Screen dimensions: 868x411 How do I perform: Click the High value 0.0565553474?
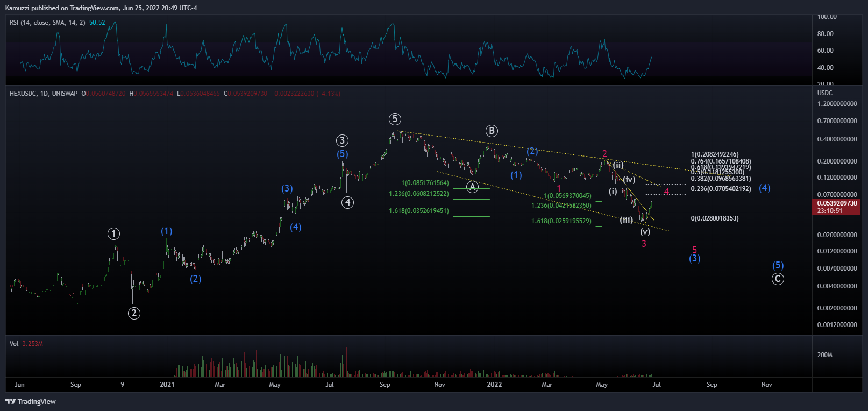pos(153,94)
